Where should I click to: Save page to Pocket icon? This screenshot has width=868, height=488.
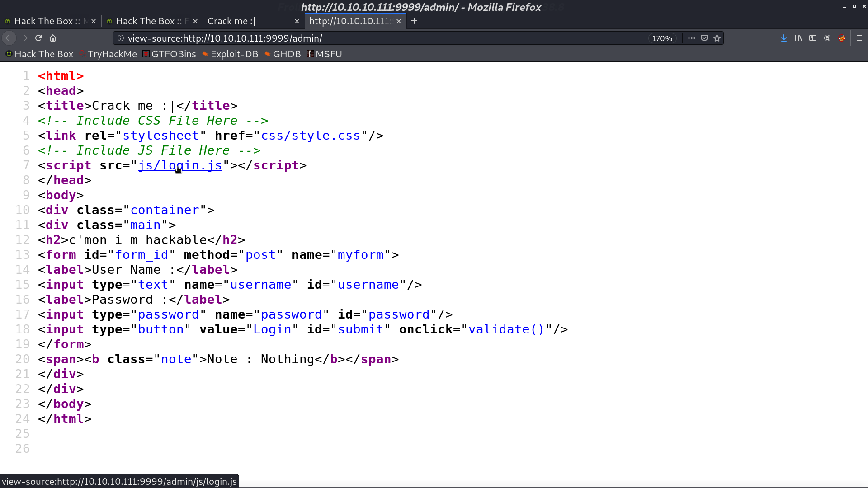click(704, 38)
